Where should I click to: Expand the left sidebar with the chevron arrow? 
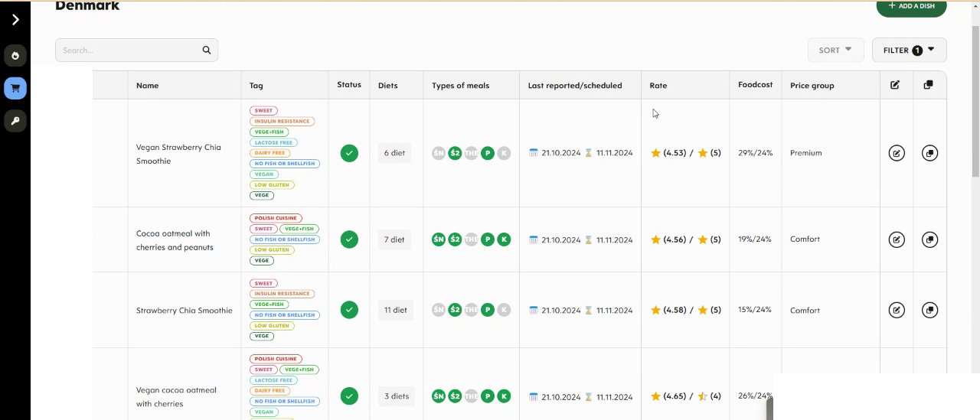point(15,20)
